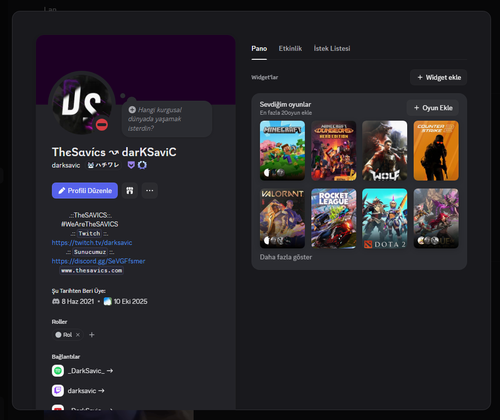Select the Valorant game cover

(x=282, y=218)
